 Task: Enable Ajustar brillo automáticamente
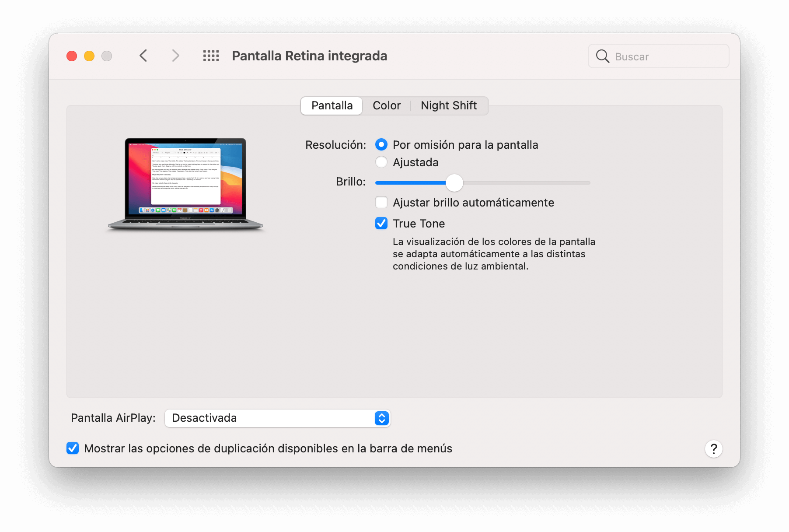(x=381, y=202)
